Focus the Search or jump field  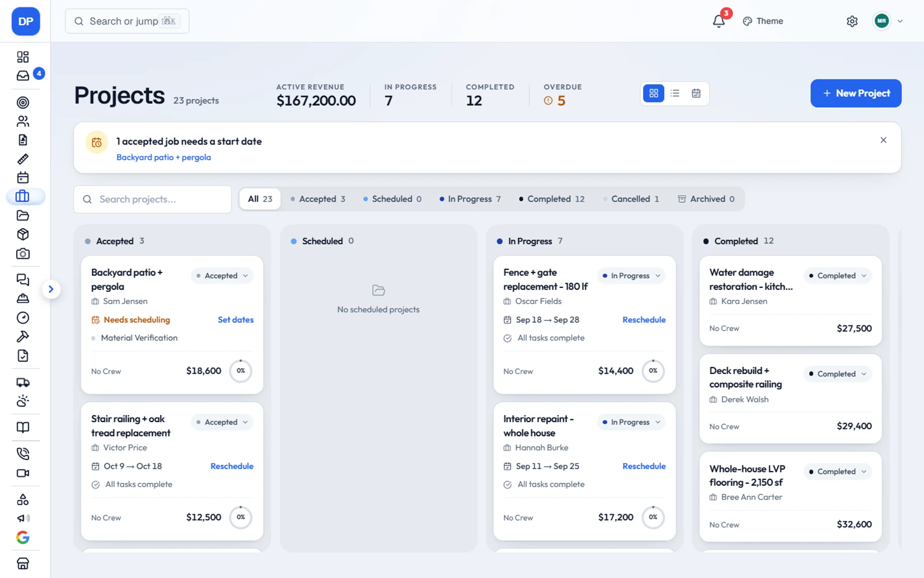pos(127,21)
